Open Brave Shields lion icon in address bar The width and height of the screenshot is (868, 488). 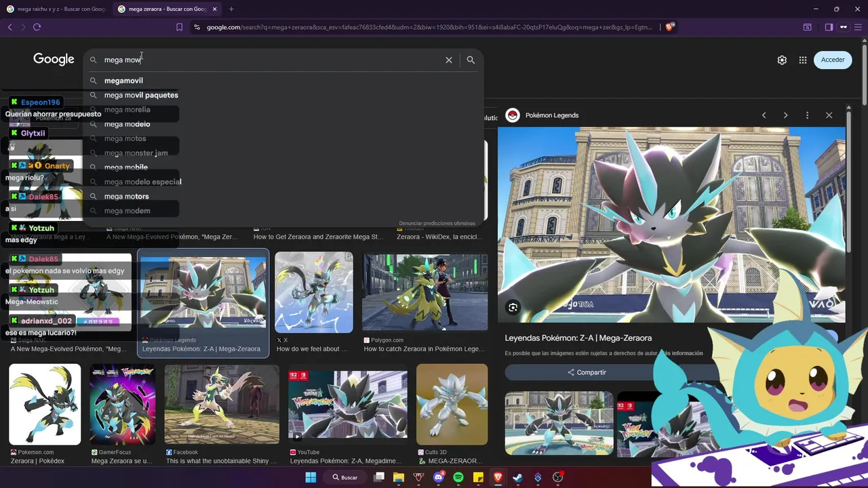[669, 27]
